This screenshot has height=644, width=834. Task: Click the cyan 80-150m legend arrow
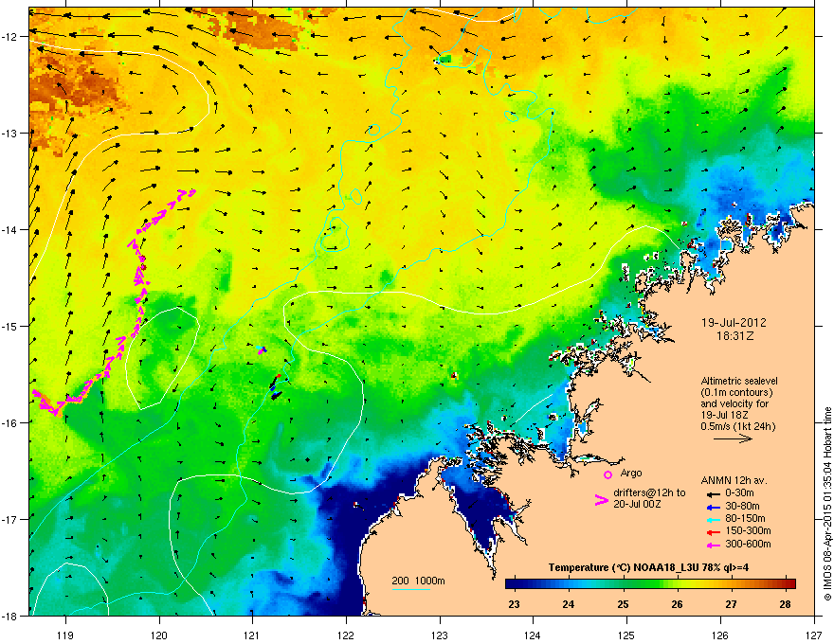[714, 519]
